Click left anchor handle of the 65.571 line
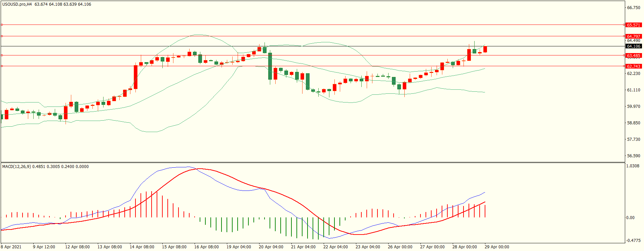Viewport: 644px width, 251px height. [2, 25]
